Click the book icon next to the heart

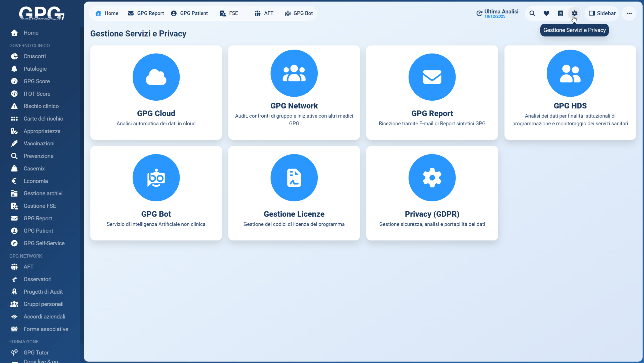[x=560, y=13]
